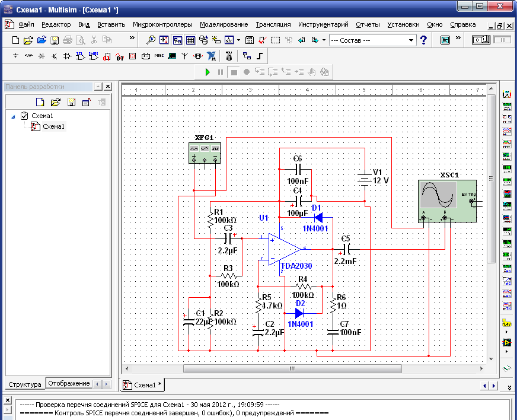Create new design in development panel
This screenshot has width=517, height=420.
[x=40, y=102]
